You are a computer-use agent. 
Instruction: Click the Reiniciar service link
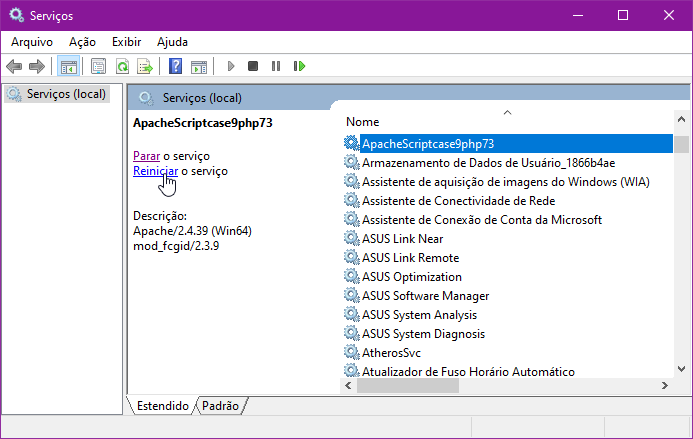coord(156,171)
